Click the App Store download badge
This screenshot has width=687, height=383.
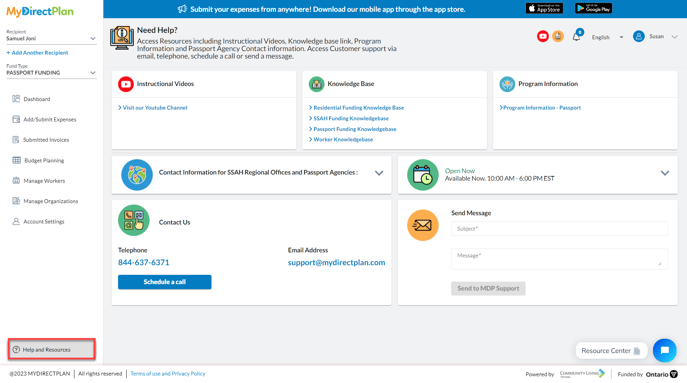pos(544,8)
